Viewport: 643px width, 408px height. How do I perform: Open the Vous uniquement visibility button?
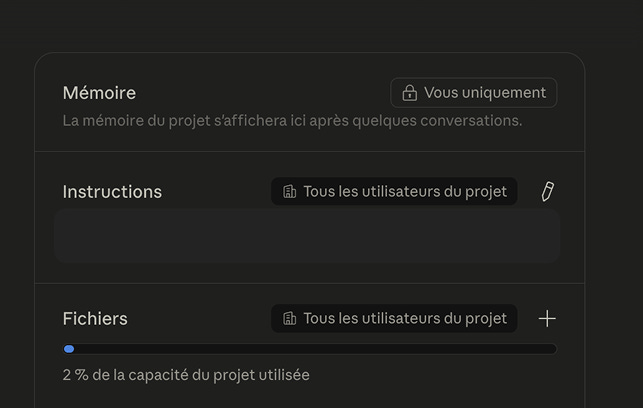(x=474, y=93)
